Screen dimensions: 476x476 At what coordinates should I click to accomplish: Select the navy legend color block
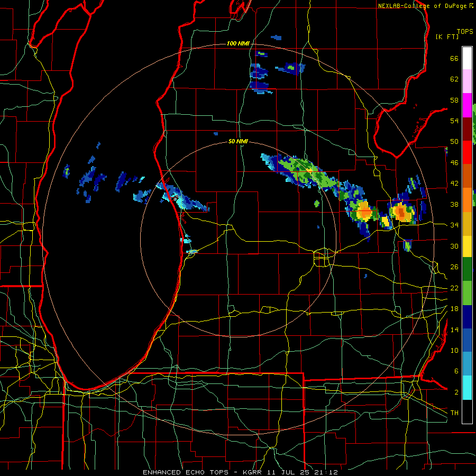pos(467,317)
